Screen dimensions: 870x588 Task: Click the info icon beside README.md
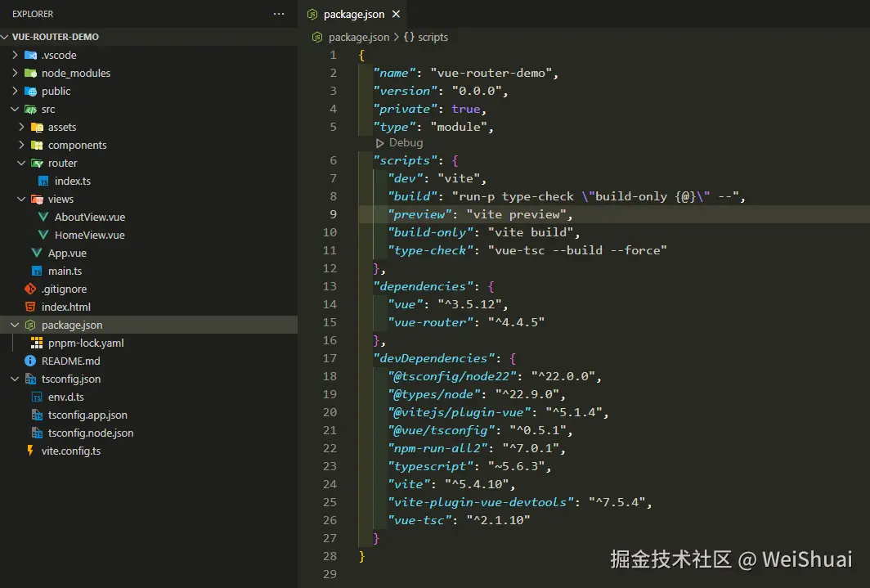click(x=30, y=361)
